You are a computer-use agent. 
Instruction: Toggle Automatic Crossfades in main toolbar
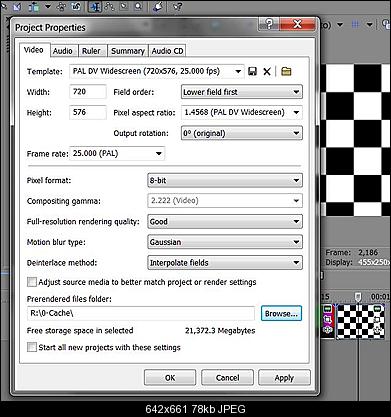click(16, 6)
